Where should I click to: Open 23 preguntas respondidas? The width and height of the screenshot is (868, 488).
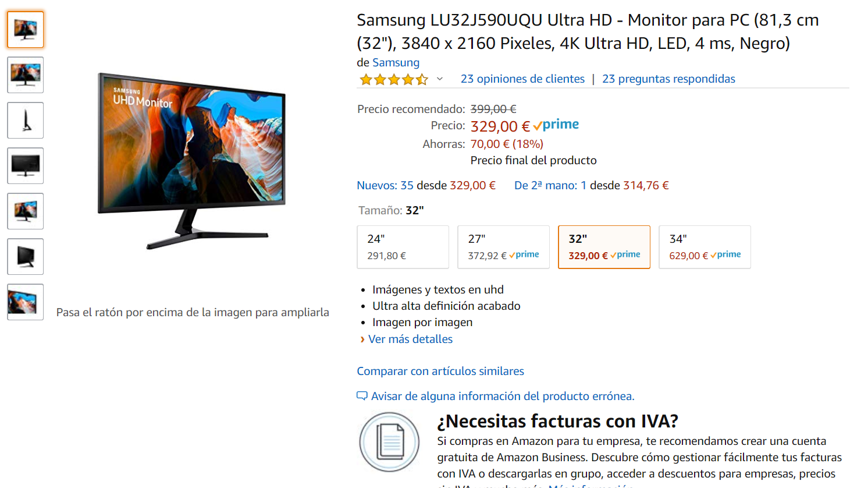668,79
